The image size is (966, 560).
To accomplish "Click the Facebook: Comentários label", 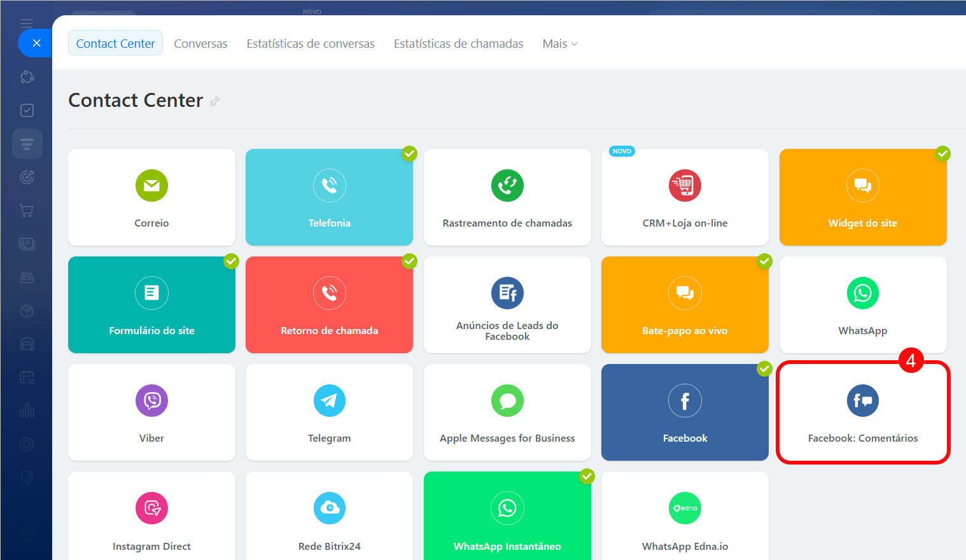I will pos(862,438).
